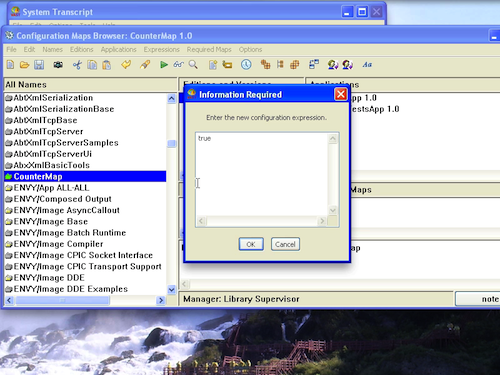Close the Information Required dialog
This screenshot has height=375, width=500.
tap(341, 94)
